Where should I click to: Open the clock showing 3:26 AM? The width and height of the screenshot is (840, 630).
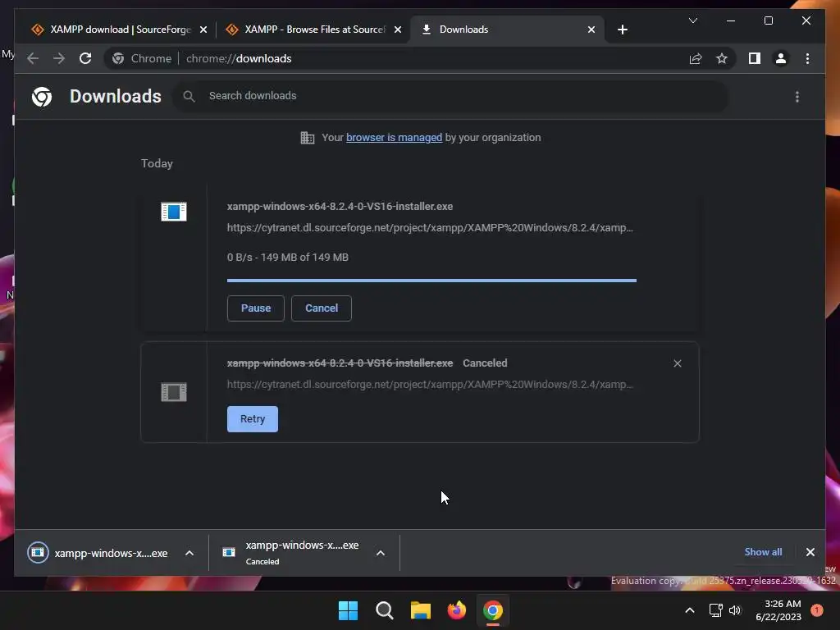(x=778, y=610)
